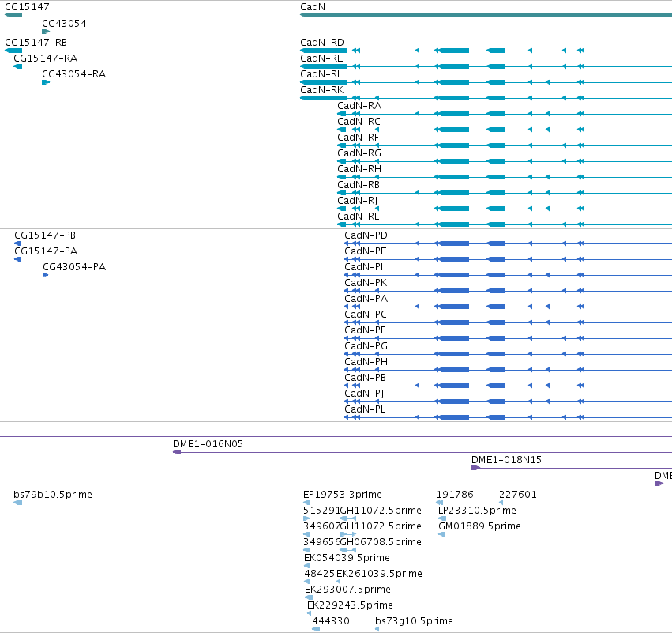The image size is (672, 633).
Task: Open the CadN-PH protein label
Action: coord(366,362)
